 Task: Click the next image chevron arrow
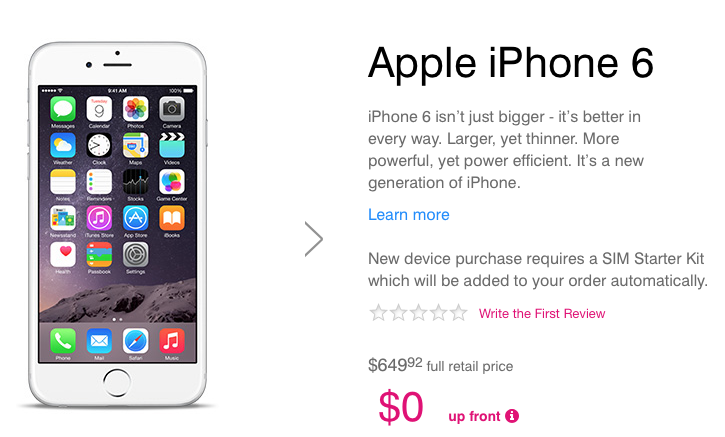[314, 239]
